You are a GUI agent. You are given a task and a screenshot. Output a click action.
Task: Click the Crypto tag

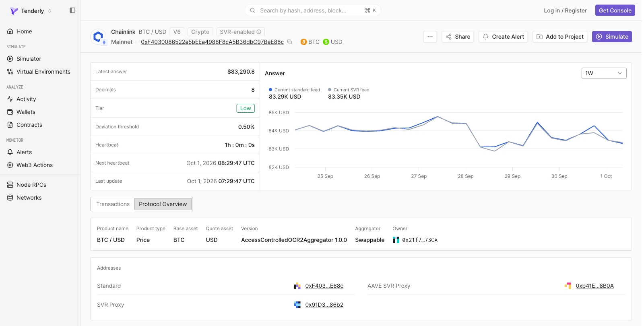pos(200,32)
